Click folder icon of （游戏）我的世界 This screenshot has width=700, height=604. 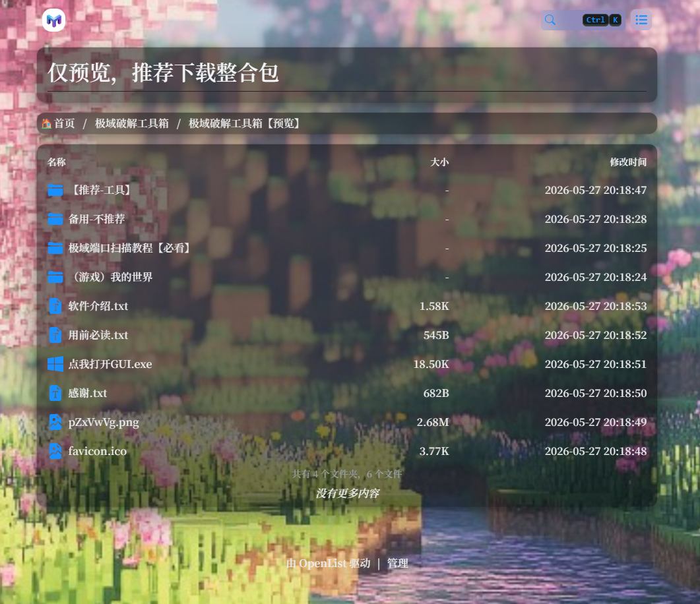pos(55,277)
